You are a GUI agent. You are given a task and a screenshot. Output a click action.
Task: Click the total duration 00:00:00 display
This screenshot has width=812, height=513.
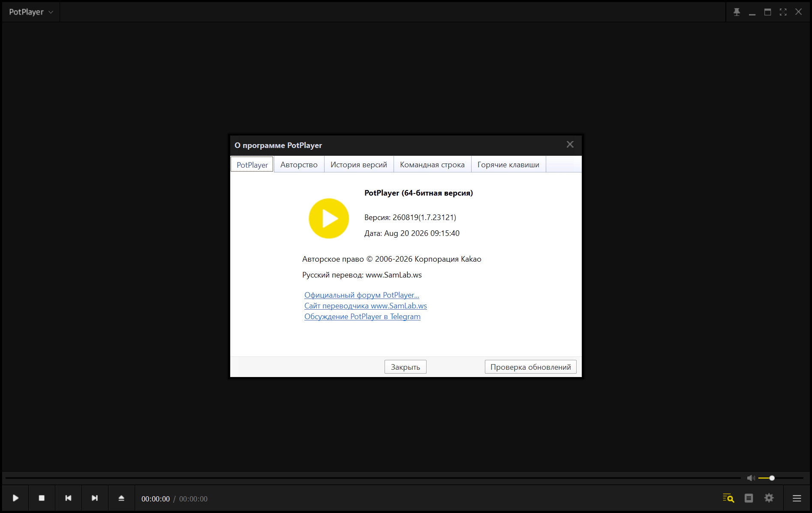click(x=193, y=499)
